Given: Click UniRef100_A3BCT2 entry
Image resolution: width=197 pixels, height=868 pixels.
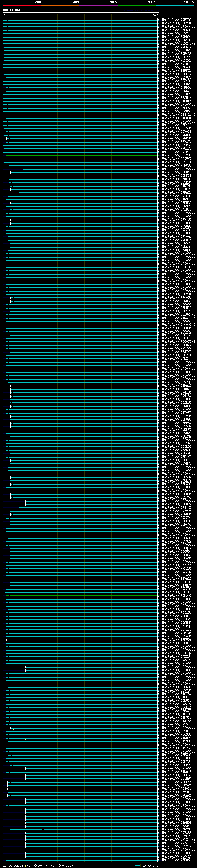Looking at the screenshot, I should [x=177, y=74].
